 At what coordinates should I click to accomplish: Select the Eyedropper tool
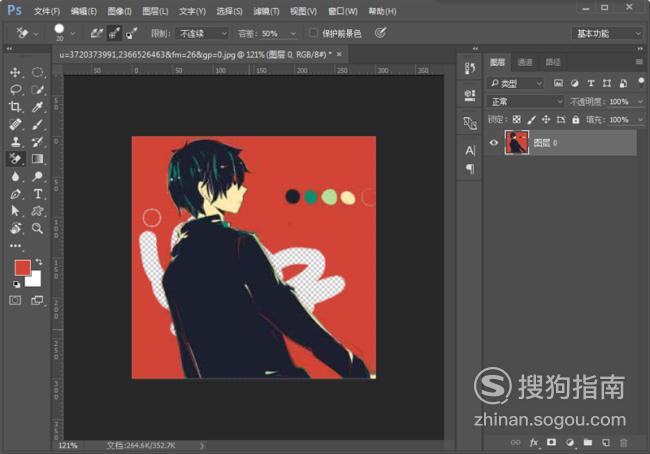point(37,107)
